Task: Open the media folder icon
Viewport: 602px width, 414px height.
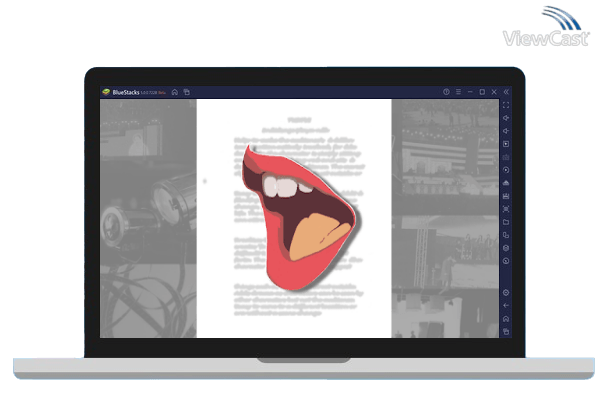Action: point(506,222)
